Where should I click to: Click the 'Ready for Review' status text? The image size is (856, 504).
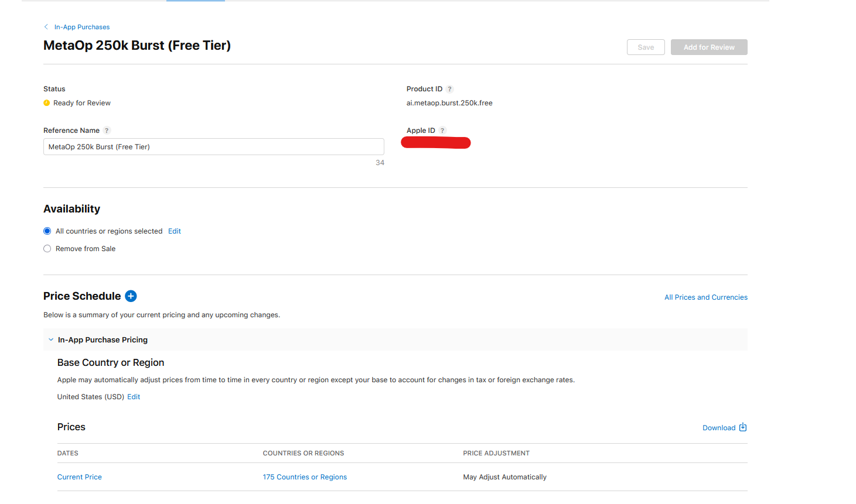(x=82, y=103)
